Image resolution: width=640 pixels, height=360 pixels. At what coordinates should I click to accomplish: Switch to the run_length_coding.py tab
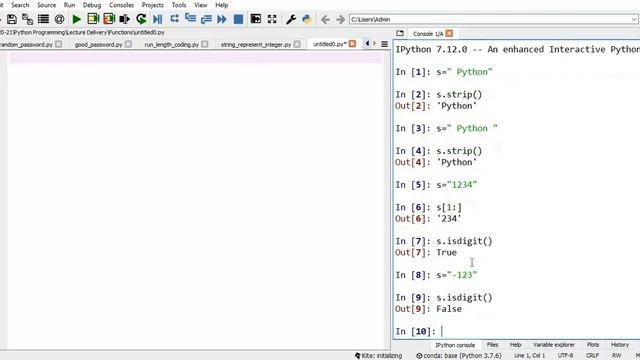(171, 44)
